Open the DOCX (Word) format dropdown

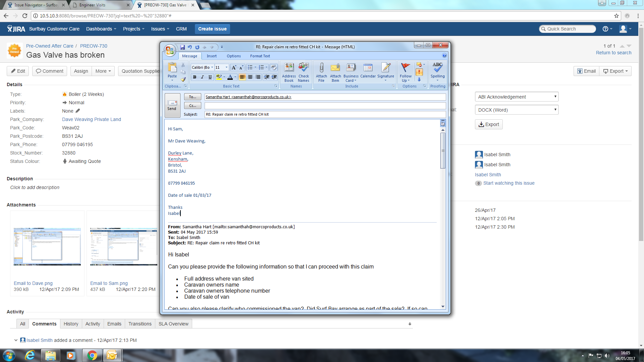(x=517, y=110)
